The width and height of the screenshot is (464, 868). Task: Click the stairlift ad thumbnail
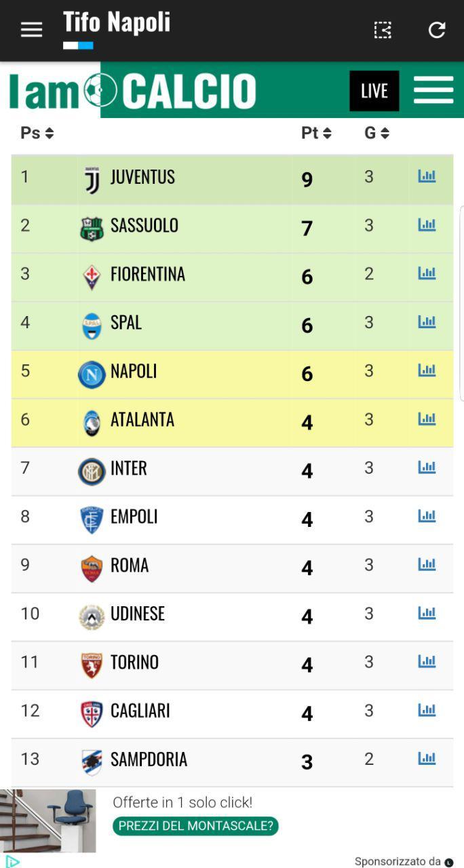click(47, 821)
